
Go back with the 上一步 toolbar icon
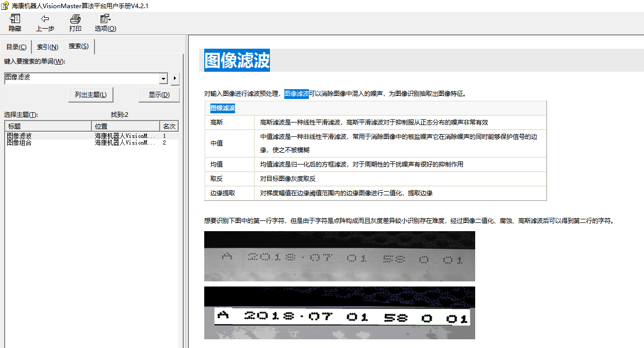45,23
